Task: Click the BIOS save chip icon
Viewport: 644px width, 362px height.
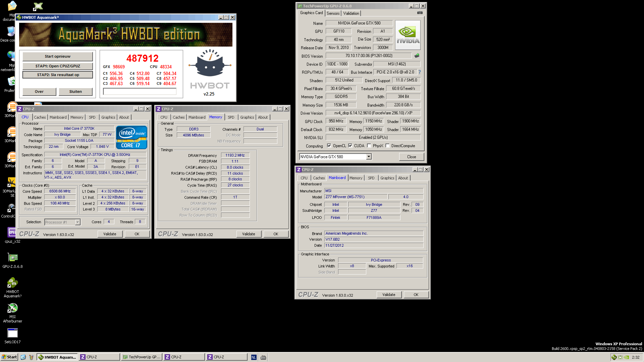Action: 417,56
